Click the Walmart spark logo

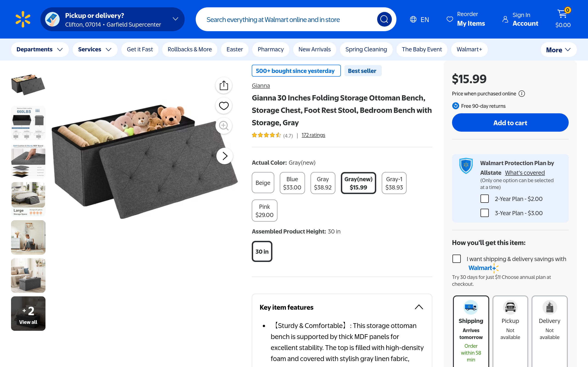[23, 19]
